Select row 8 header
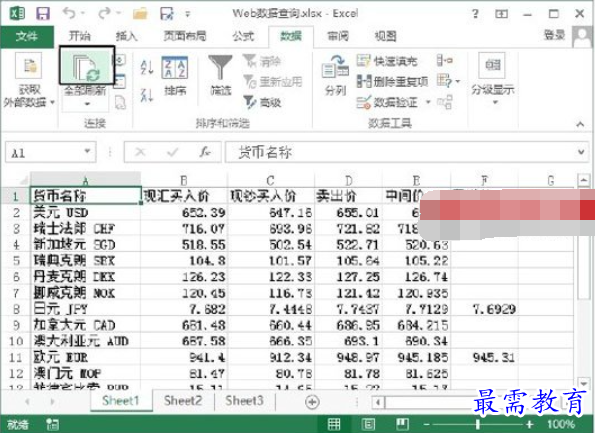Viewport: 595px width, 433px height. 16,309
